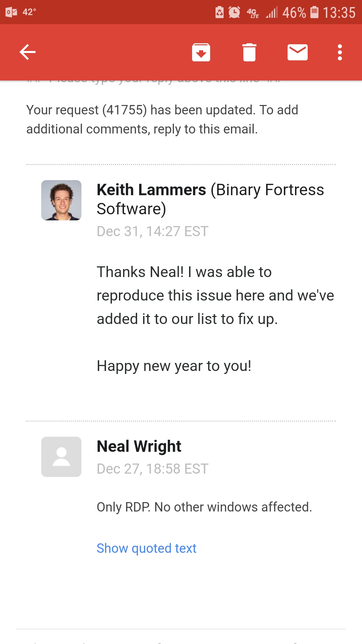Image resolution: width=362 pixels, height=644 pixels.
Task: Tap the back arrow in the toolbar
Action: pyautogui.click(x=27, y=52)
